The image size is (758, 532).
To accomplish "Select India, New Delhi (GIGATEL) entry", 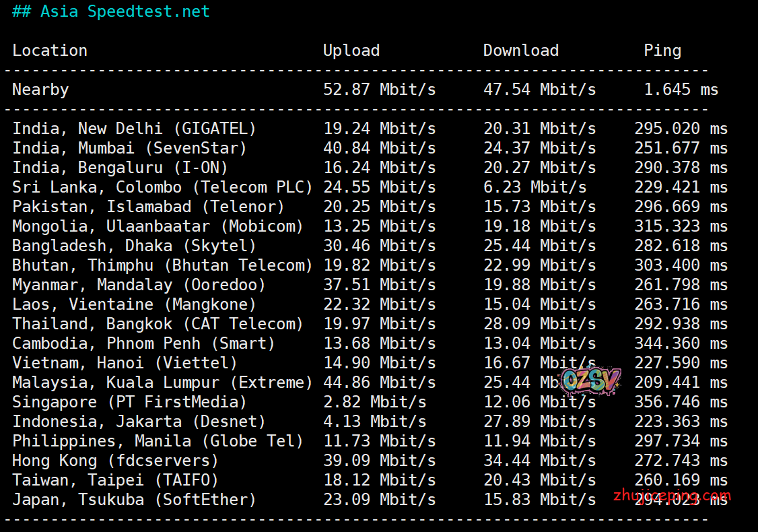I will click(x=134, y=129).
